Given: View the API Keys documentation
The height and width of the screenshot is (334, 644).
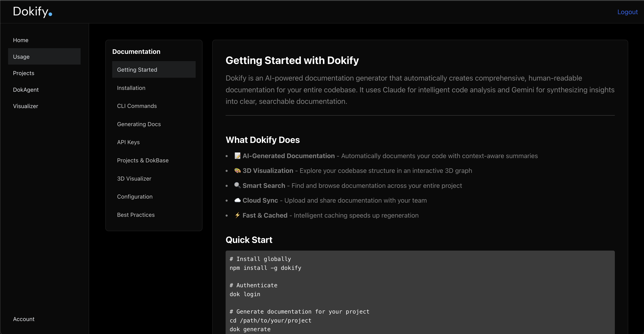Looking at the screenshot, I should 128,142.
